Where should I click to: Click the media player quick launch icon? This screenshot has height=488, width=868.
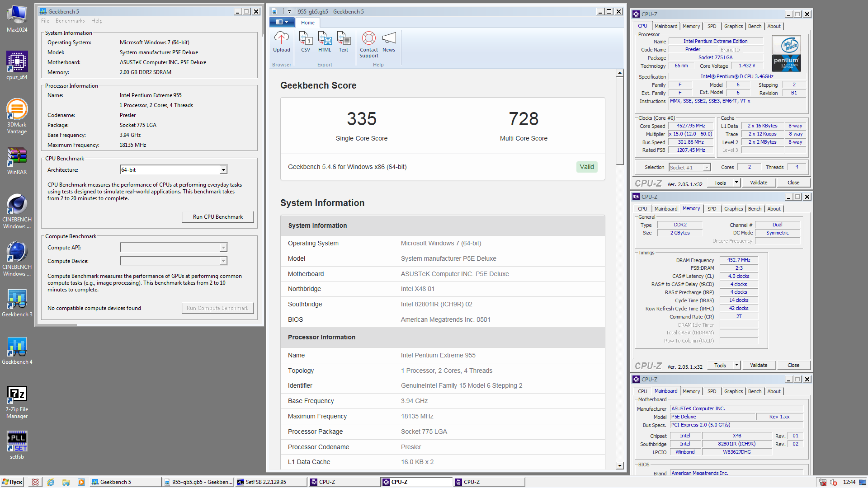(81, 482)
